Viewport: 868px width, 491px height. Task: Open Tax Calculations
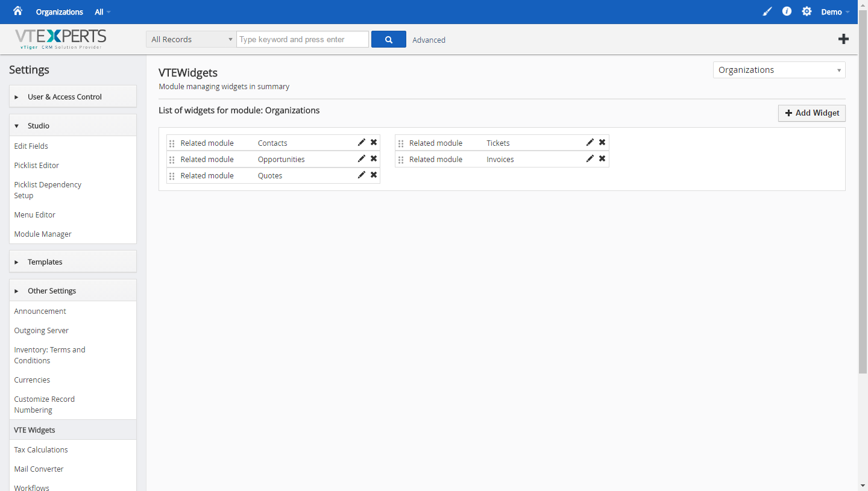[x=41, y=449]
